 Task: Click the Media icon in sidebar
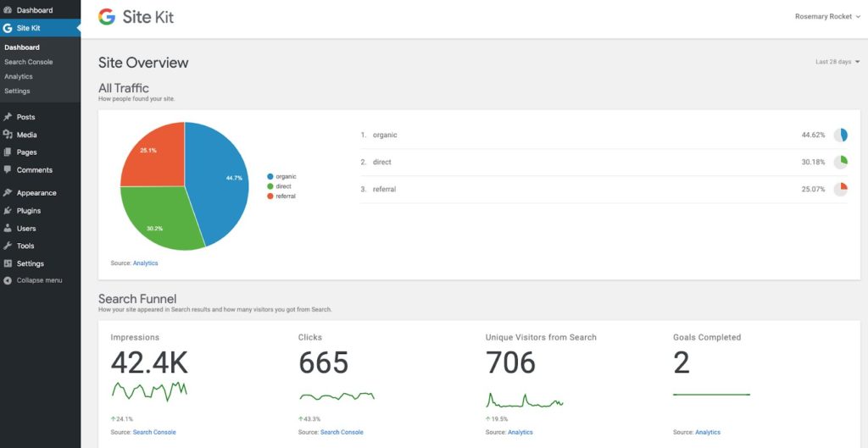pyautogui.click(x=7, y=135)
